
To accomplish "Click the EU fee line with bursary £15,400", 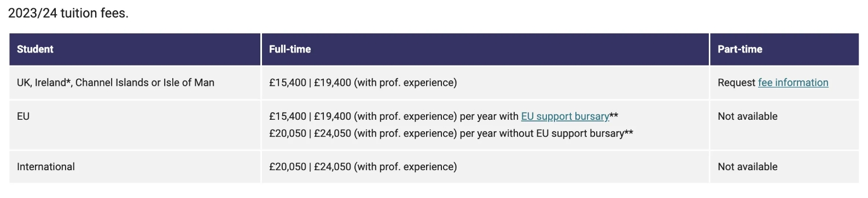I will 444,117.
